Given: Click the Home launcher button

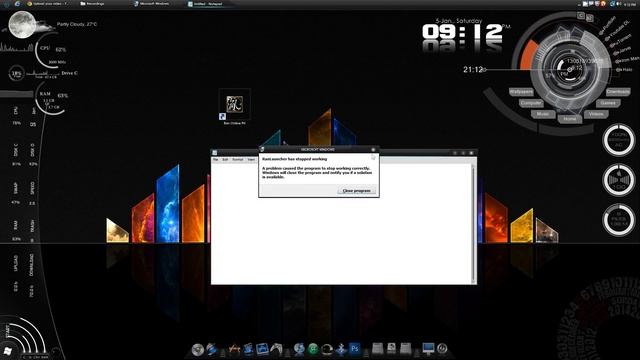Looking at the screenshot, I should pyautogui.click(x=570, y=119).
